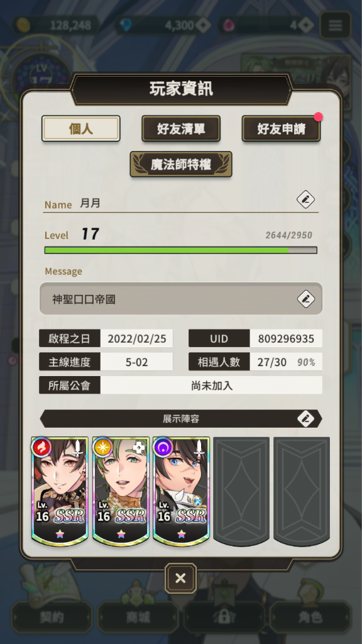
Task: Click the pencil icon beside the Name field
Action: (x=306, y=200)
